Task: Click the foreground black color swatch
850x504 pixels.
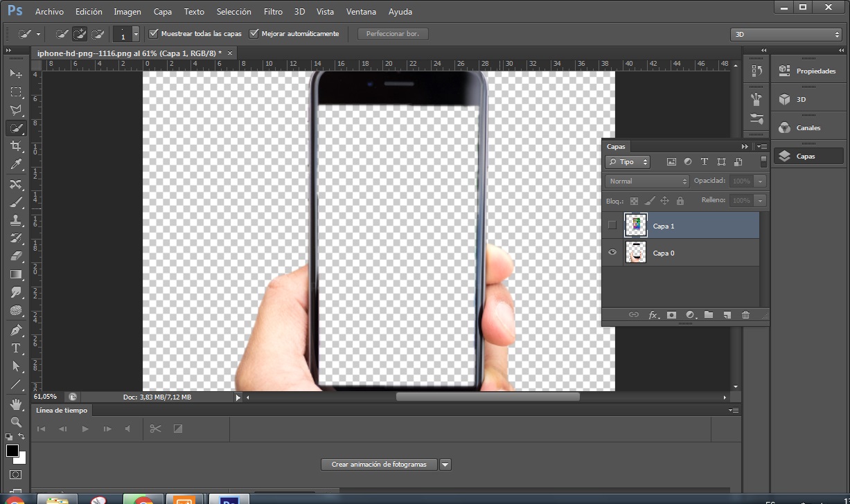Action: (12, 451)
